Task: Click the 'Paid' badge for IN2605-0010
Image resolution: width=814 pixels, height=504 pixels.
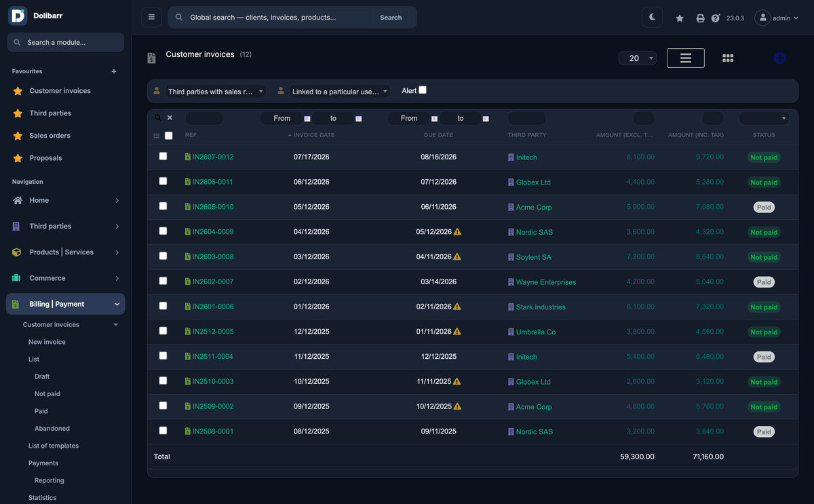Action: (764, 207)
